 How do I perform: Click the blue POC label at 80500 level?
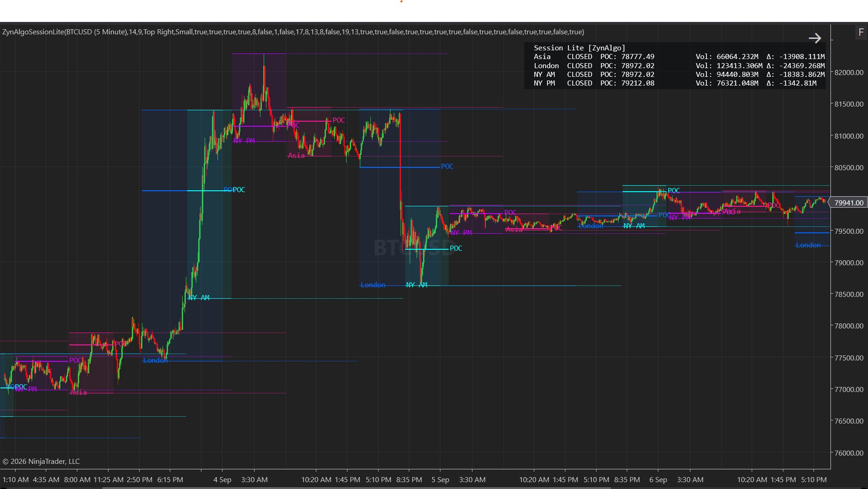click(447, 167)
